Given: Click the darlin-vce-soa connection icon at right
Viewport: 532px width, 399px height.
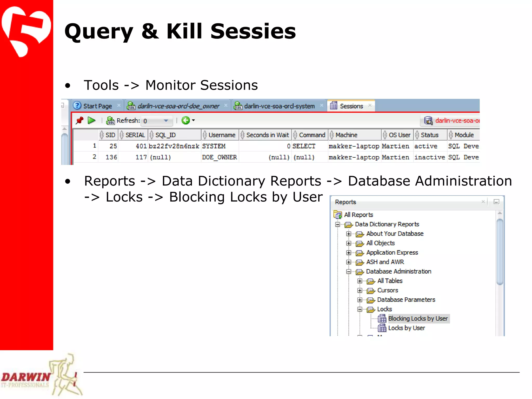Looking at the screenshot, I should 428,121.
